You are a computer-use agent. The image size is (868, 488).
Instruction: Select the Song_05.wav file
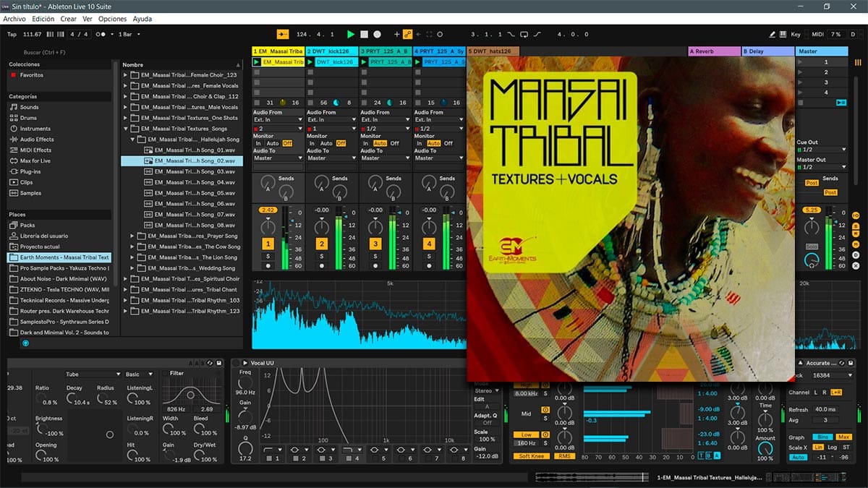(x=190, y=193)
